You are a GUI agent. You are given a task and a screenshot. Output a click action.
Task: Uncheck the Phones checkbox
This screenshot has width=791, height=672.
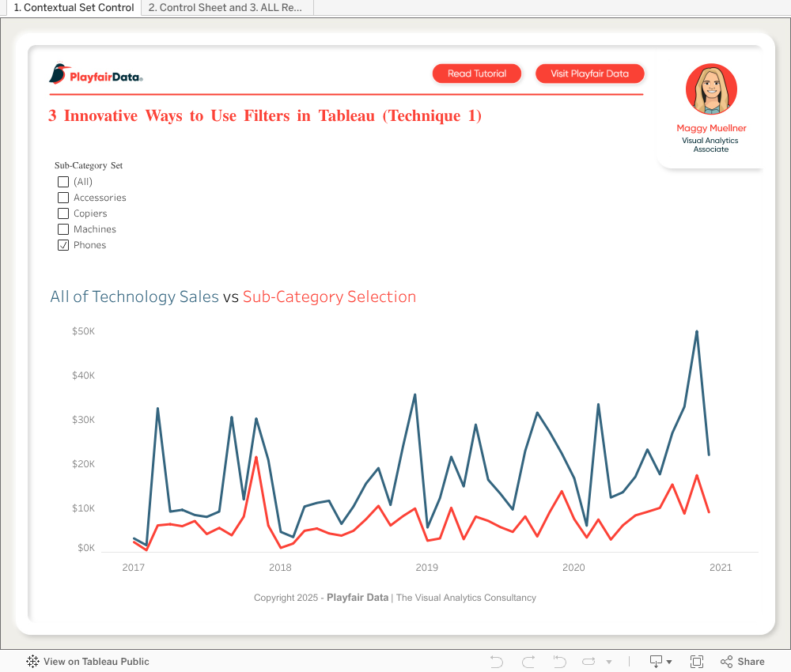[x=63, y=245]
